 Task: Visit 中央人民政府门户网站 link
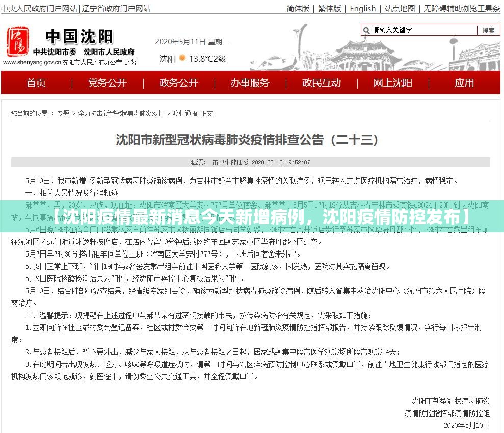tap(39, 8)
